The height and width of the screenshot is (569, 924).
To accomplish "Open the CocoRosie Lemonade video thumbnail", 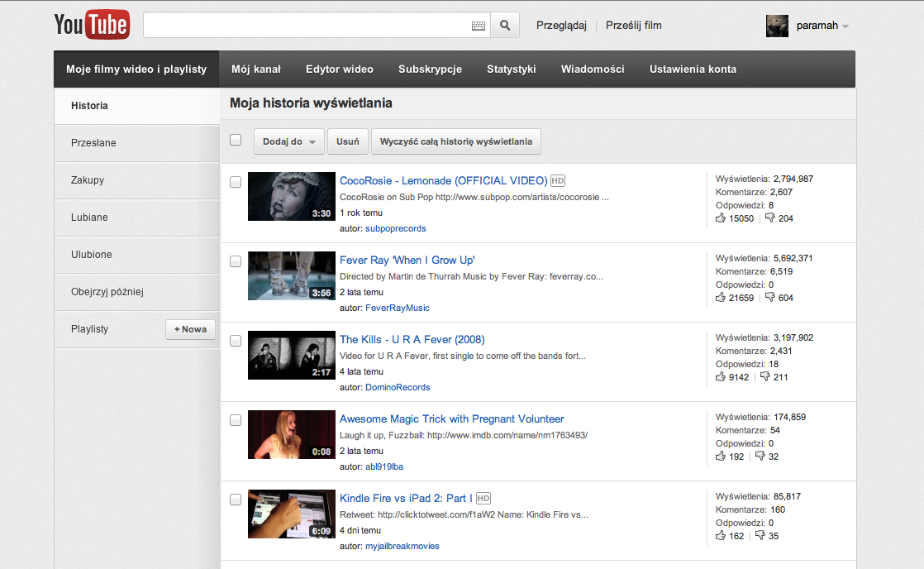I will (292, 196).
